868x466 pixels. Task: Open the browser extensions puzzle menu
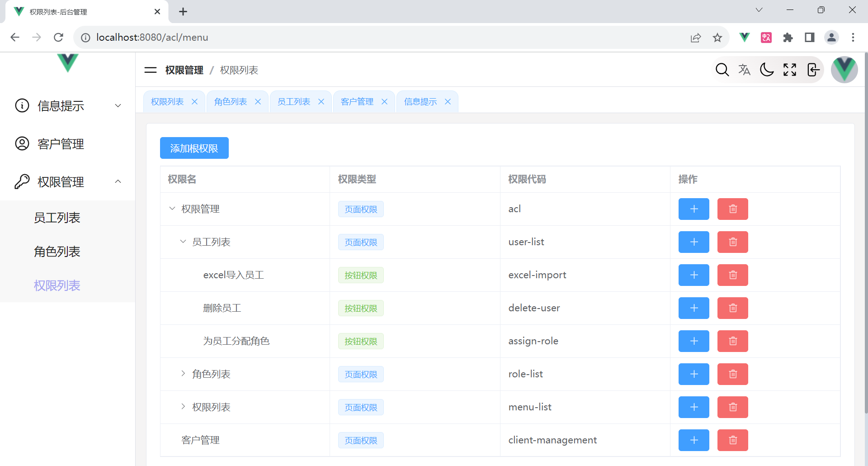pyautogui.click(x=788, y=38)
